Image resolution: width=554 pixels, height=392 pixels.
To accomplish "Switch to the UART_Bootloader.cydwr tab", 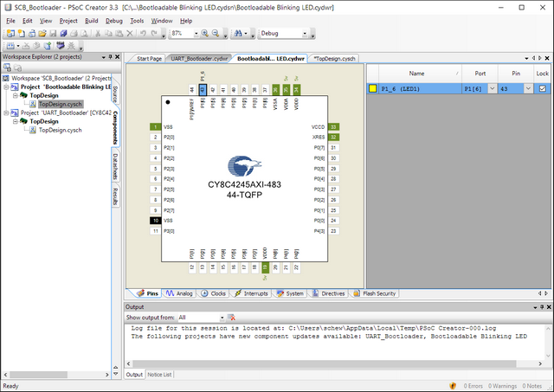I will (x=199, y=59).
